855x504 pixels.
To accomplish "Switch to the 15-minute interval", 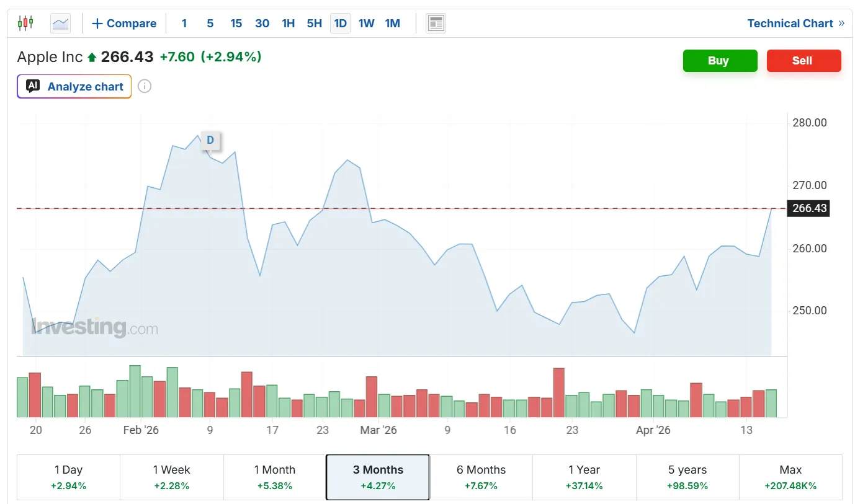I will click(x=236, y=24).
